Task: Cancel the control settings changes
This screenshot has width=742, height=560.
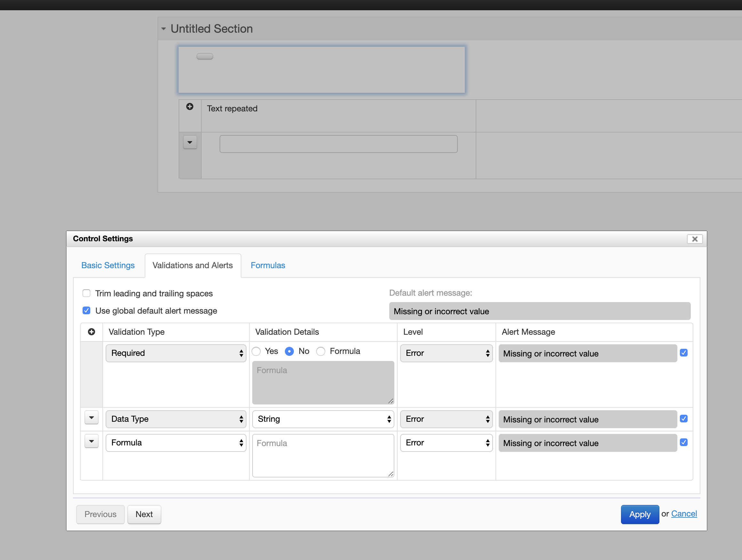Action: tap(684, 513)
